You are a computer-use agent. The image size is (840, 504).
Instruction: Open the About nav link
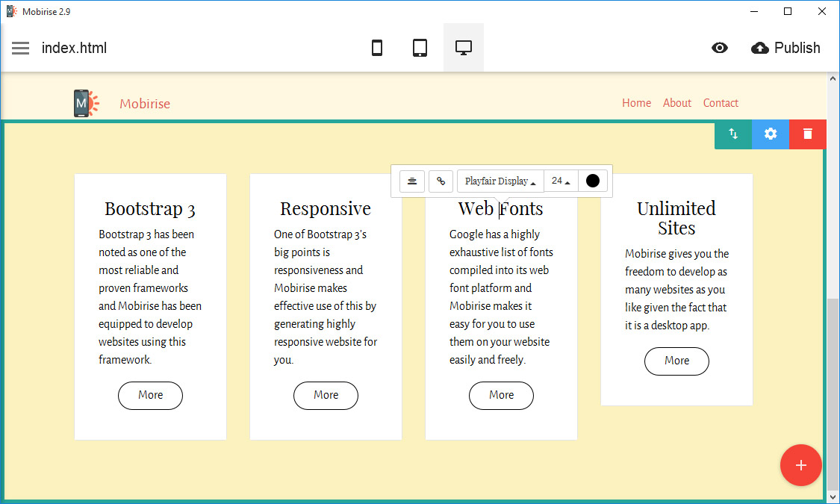(677, 103)
